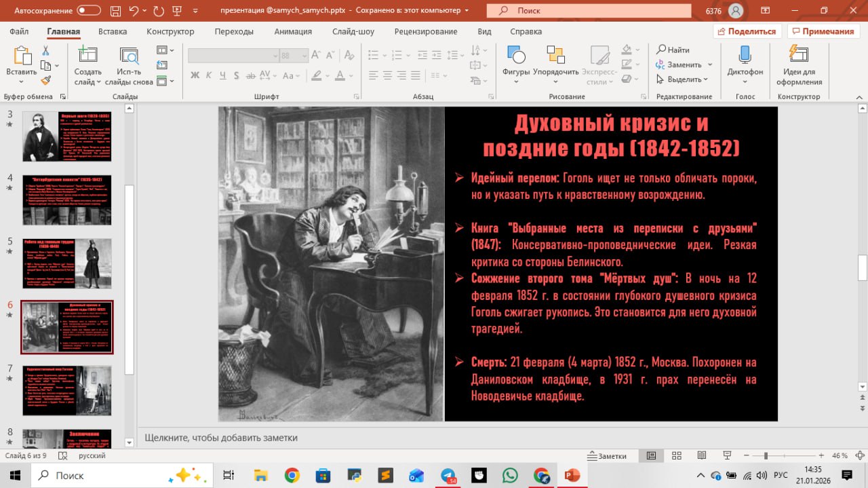The width and height of the screenshot is (868, 488).
Task: Switch to the Анимация tab
Action: tap(293, 31)
